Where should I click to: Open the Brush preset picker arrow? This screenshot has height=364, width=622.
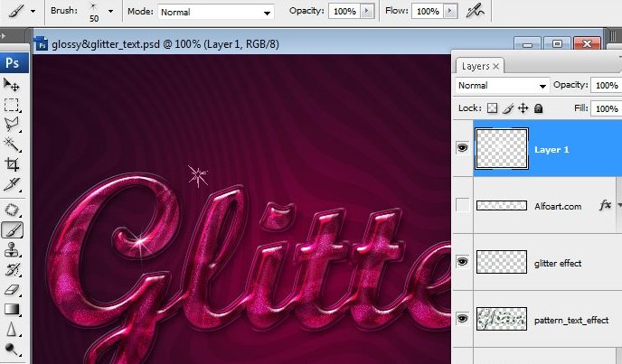(110, 12)
